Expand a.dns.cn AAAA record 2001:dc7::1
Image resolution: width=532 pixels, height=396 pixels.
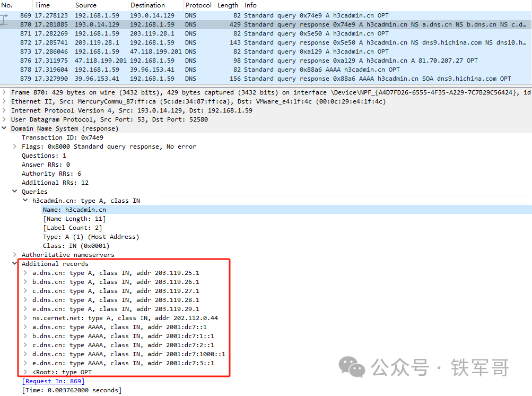pos(25,326)
